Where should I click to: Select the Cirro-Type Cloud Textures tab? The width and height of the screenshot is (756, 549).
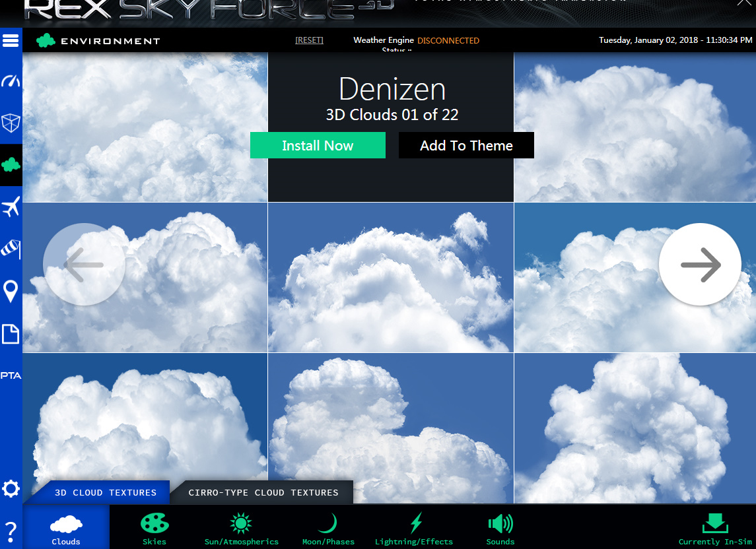coord(263,492)
